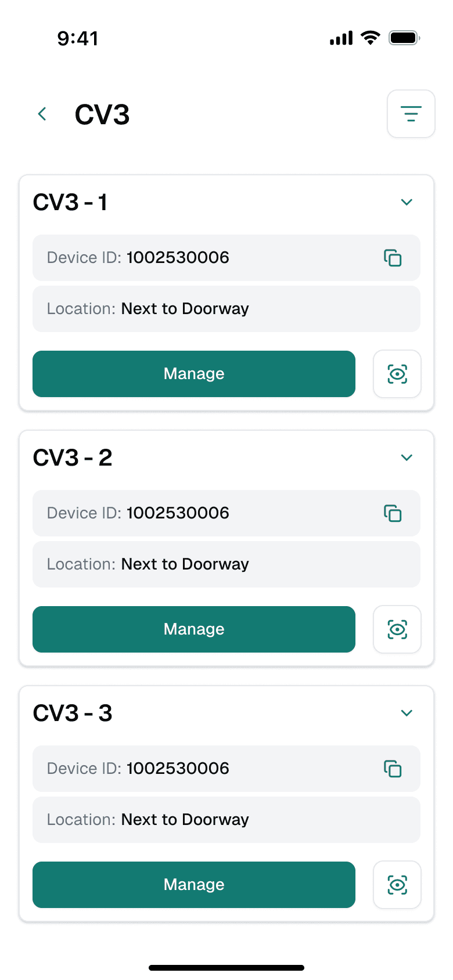The width and height of the screenshot is (453, 980).
Task: Tap the battery status icon
Action: 404,38
